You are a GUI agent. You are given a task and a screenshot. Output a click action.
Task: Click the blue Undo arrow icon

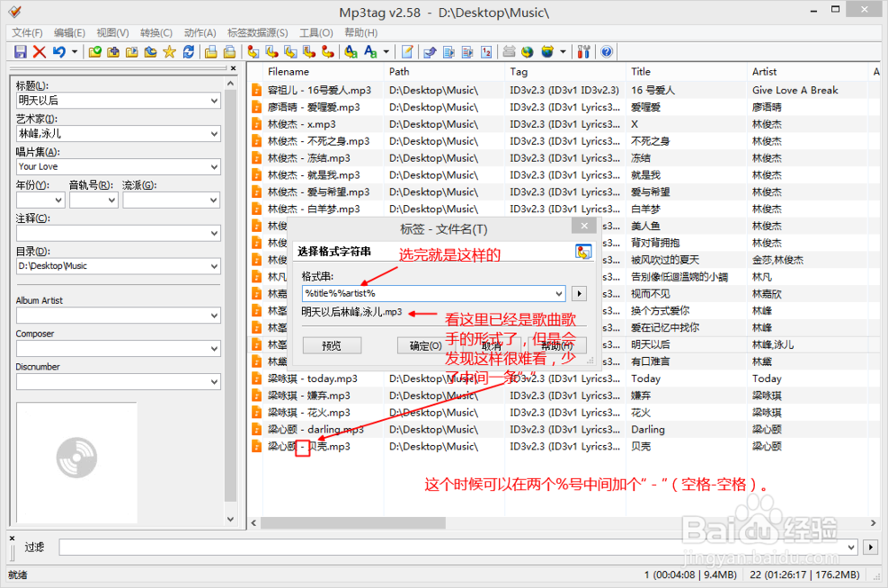59,52
